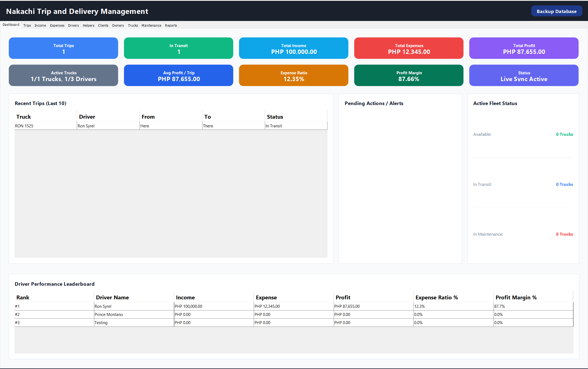
Task: Click the Profit Margin % column header
Action: click(x=533, y=297)
